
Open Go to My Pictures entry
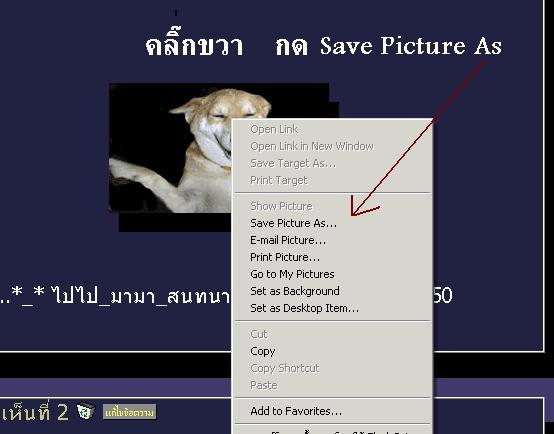coord(332,274)
